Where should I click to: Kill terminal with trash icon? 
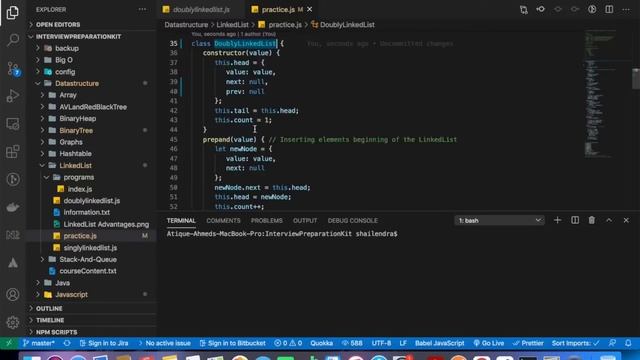(591, 220)
